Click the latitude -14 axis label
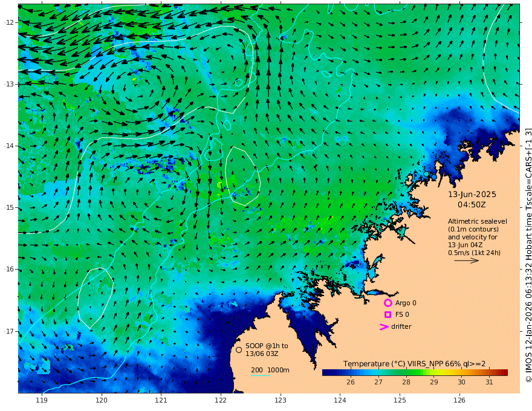The height and width of the screenshot is (411, 532). [x=9, y=146]
